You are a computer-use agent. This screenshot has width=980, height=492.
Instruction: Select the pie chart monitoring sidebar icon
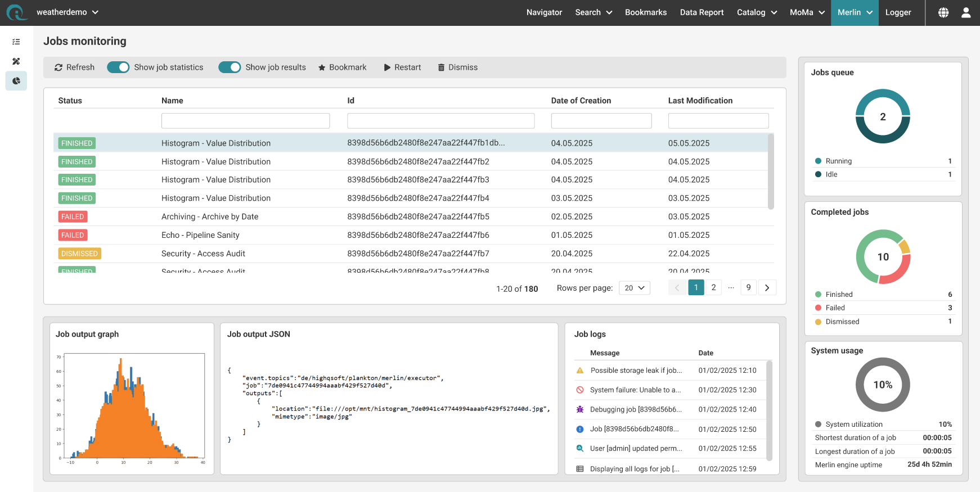tap(16, 81)
